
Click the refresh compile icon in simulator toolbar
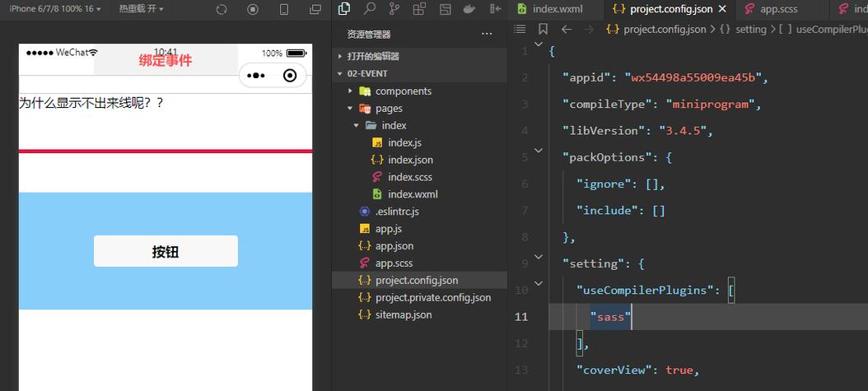coord(222,9)
